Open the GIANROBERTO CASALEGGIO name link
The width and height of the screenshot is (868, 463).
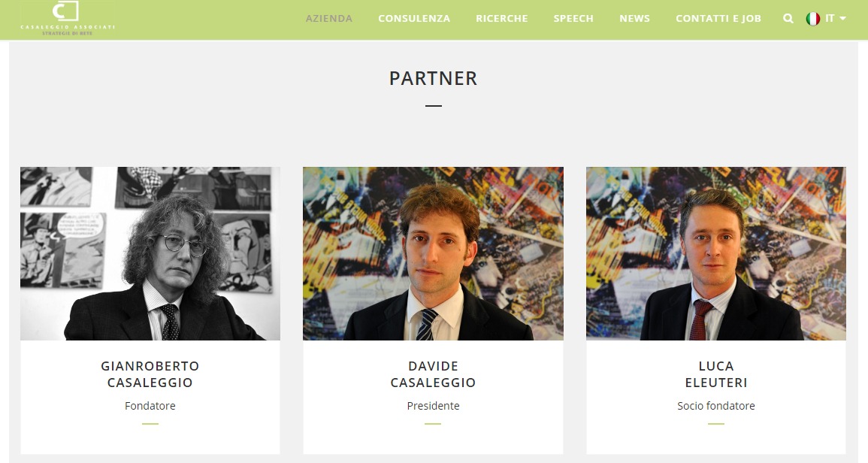click(150, 374)
